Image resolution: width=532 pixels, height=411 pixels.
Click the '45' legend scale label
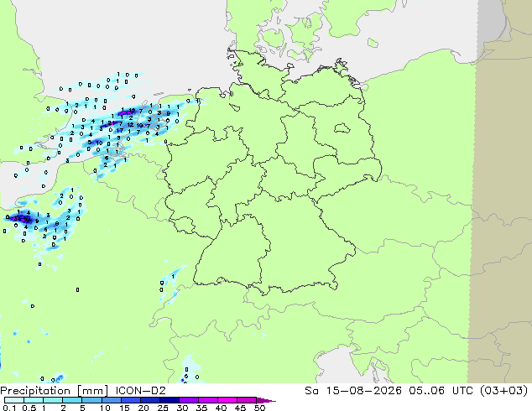pos(240,408)
